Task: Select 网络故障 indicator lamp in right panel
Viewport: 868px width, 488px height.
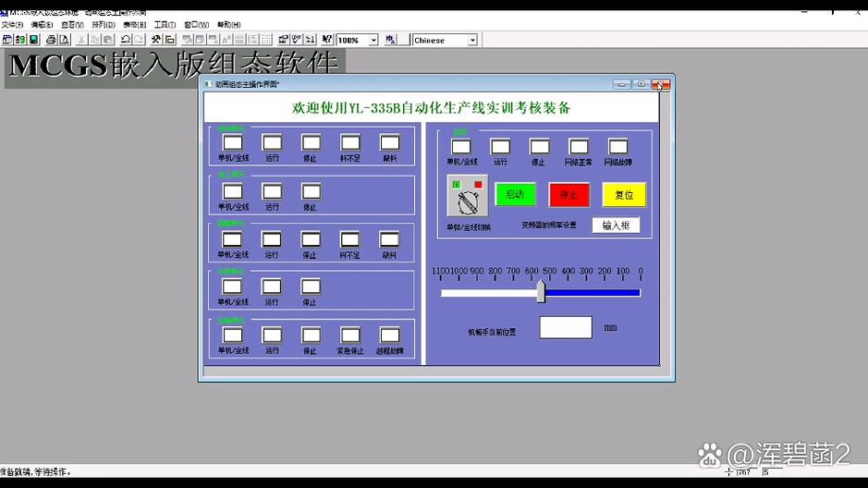Action: [617, 147]
